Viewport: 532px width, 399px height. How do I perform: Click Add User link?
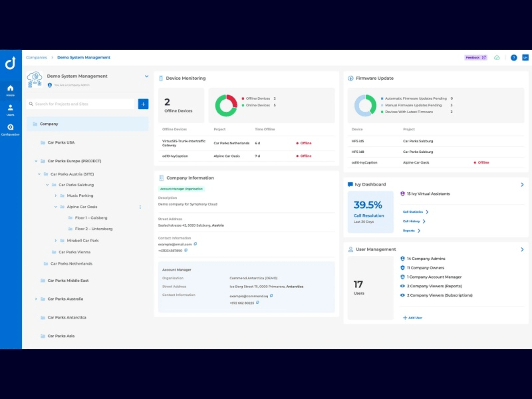coord(412,318)
